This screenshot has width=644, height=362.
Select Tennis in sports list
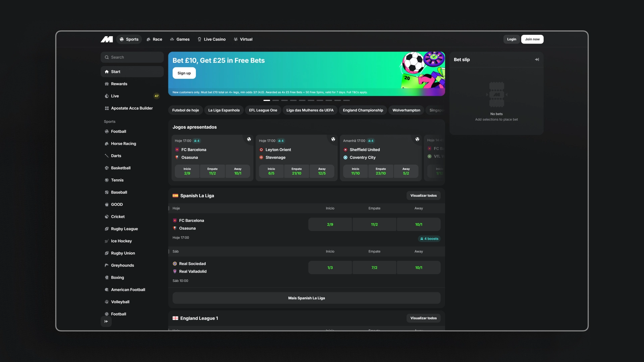click(132, 180)
